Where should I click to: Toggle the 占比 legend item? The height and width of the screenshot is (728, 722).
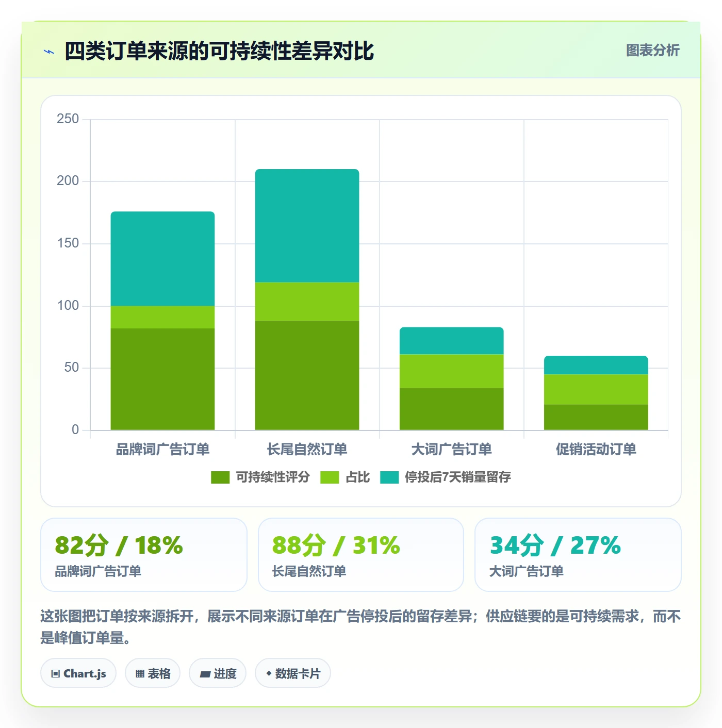point(345,477)
